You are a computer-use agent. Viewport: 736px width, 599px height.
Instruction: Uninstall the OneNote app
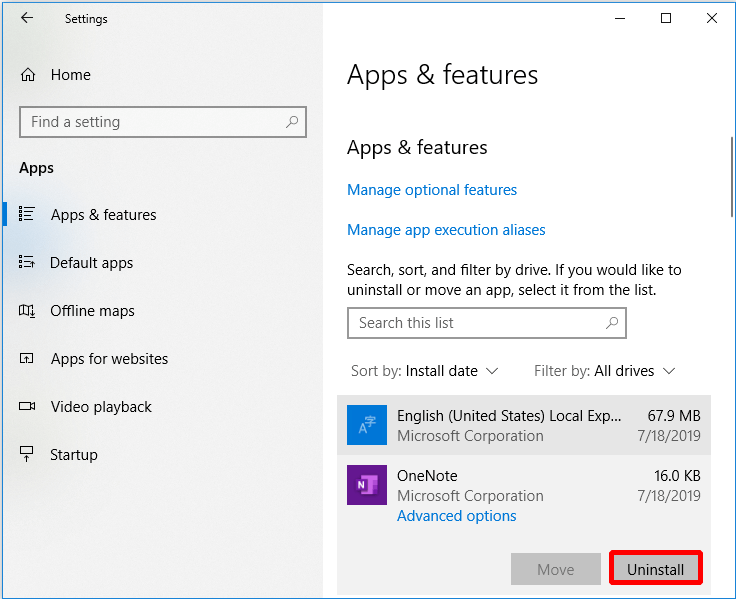tap(655, 569)
